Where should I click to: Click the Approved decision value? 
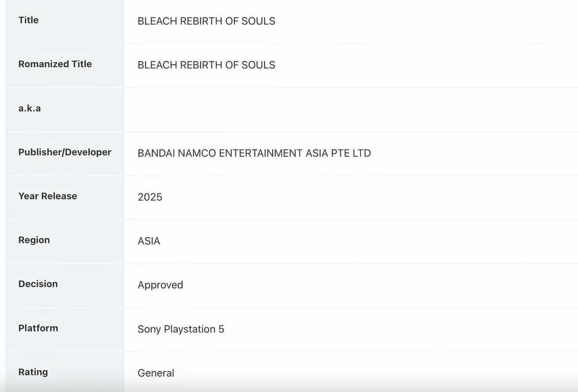click(x=160, y=285)
